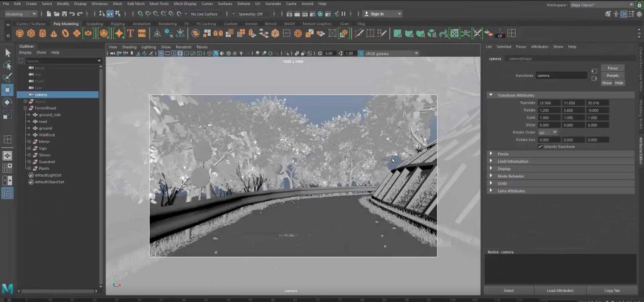The image size is (644, 302).
Task: Toggle the viewport color management icon
Action: [x=360, y=53]
